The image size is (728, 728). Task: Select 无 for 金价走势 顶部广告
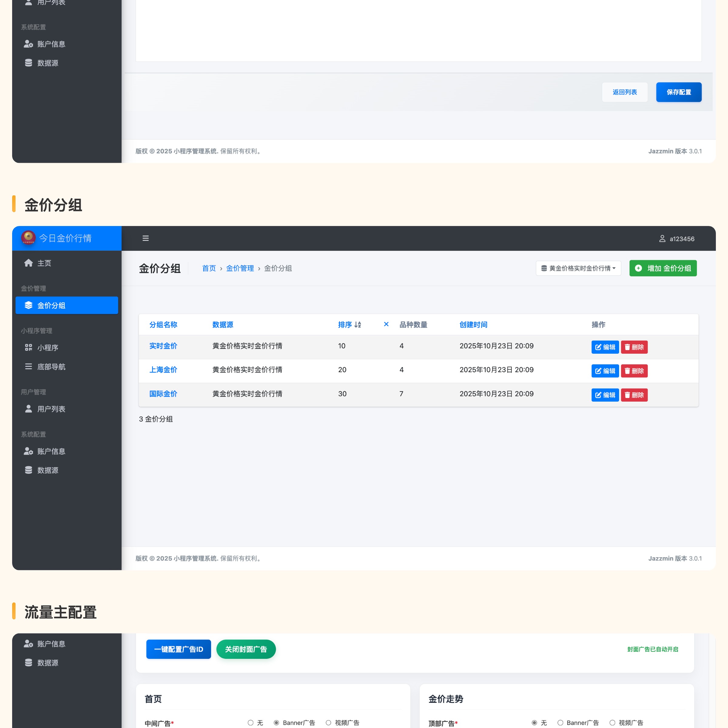[534, 722]
